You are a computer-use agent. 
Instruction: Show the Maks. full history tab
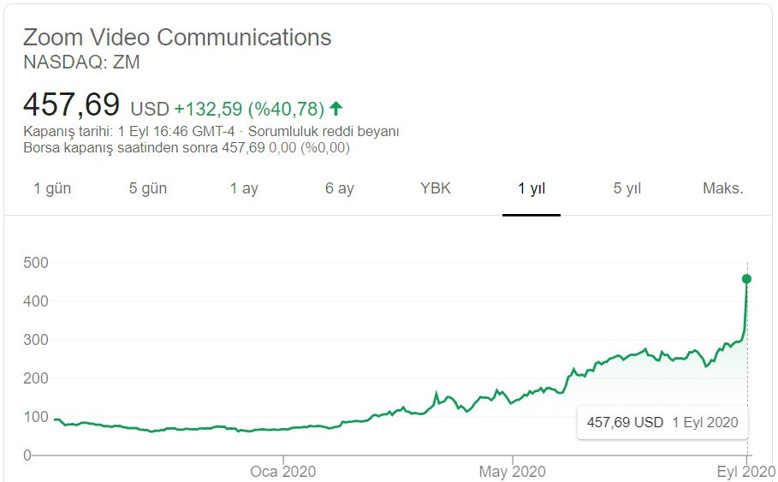(x=722, y=189)
